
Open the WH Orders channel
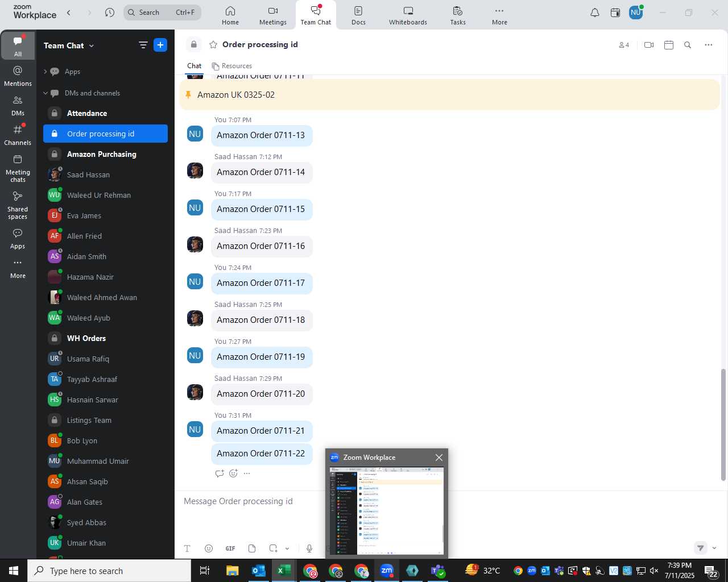point(106,338)
